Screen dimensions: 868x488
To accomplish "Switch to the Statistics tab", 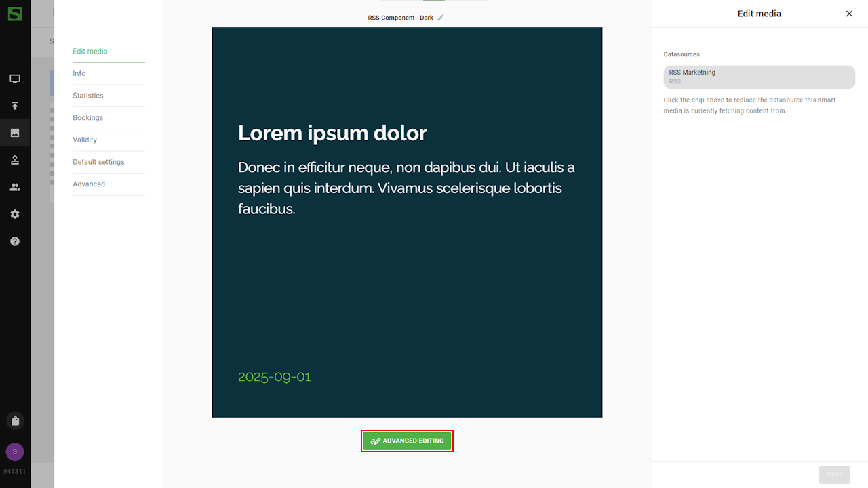I will click(x=88, y=96).
